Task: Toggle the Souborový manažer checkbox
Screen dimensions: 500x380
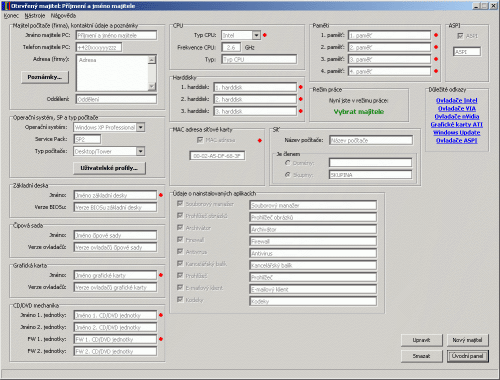Action: click(x=180, y=203)
